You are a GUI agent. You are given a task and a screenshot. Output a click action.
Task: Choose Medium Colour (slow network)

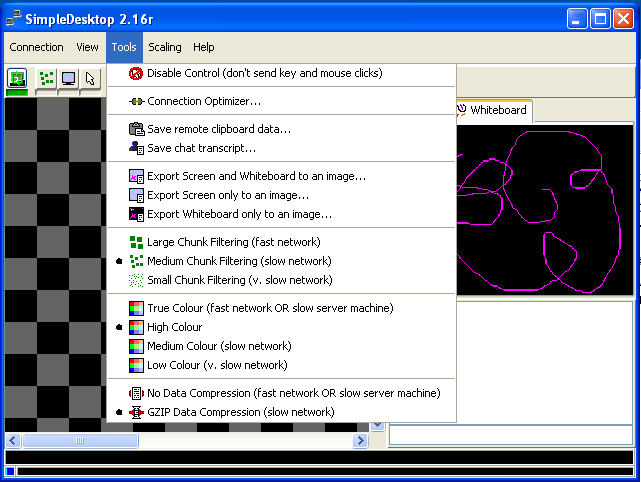click(281, 346)
